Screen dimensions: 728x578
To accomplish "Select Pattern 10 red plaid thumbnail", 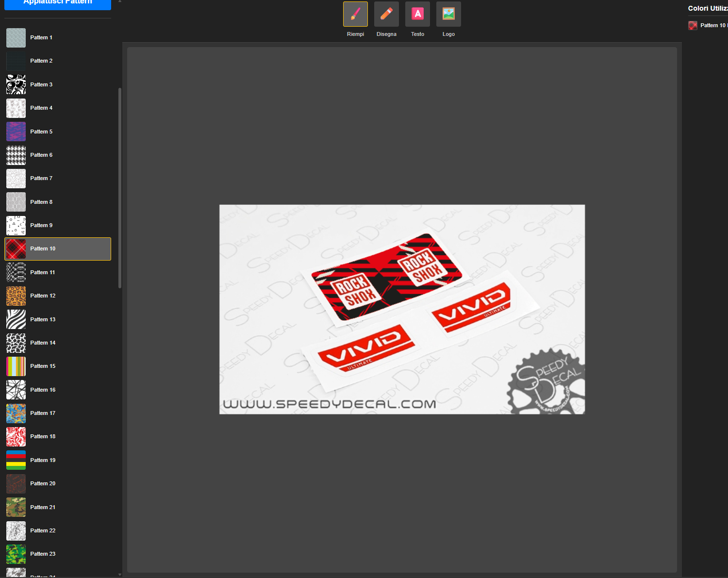I will (x=16, y=249).
